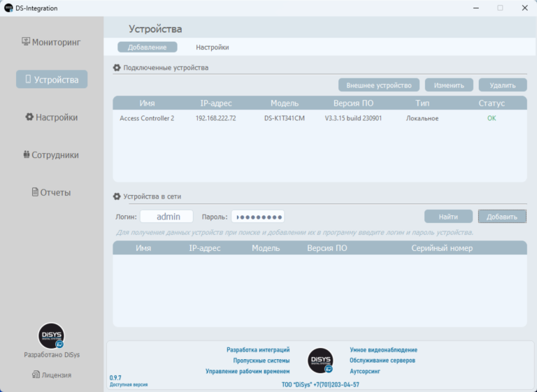Open the Лицензия license page
537x392 pixels.
pyautogui.click(x=52, y=375)
